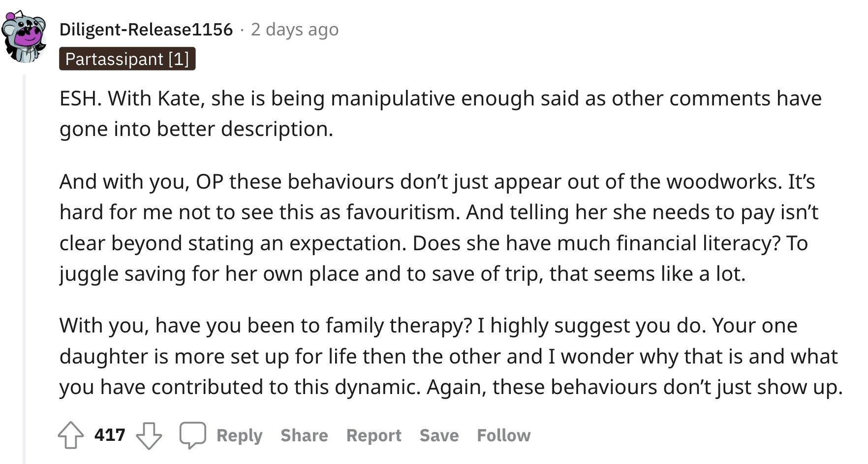Click the 417 vote score
The width and height of the screenshot is (868, 464).
point(110,435)
